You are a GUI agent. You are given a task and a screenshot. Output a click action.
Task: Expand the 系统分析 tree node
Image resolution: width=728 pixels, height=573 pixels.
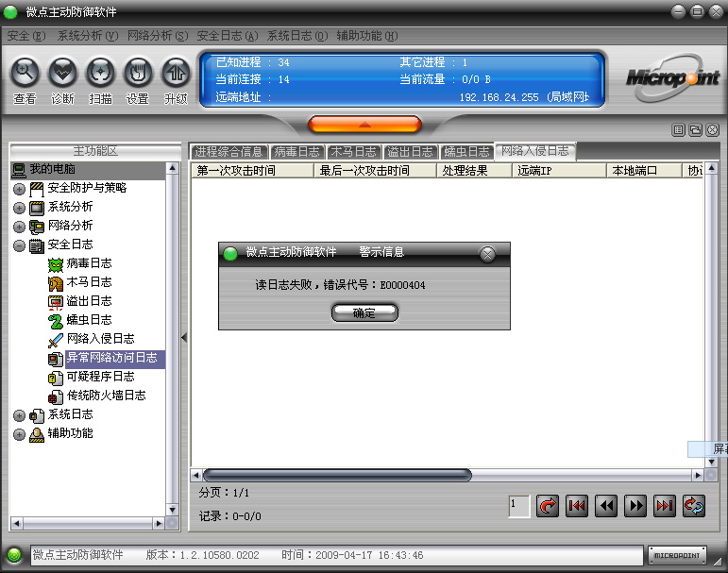pos(19,208)
